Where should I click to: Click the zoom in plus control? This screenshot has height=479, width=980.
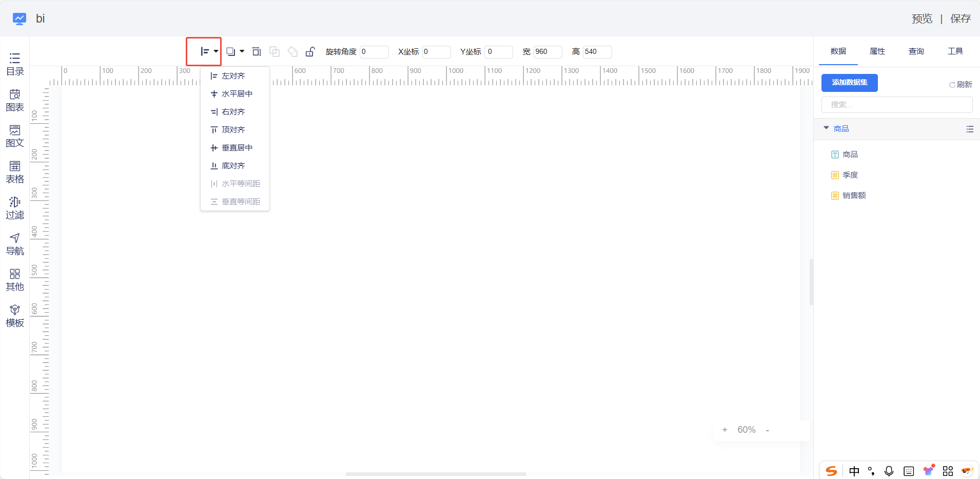pyautogui.click(x=724, y=430)
